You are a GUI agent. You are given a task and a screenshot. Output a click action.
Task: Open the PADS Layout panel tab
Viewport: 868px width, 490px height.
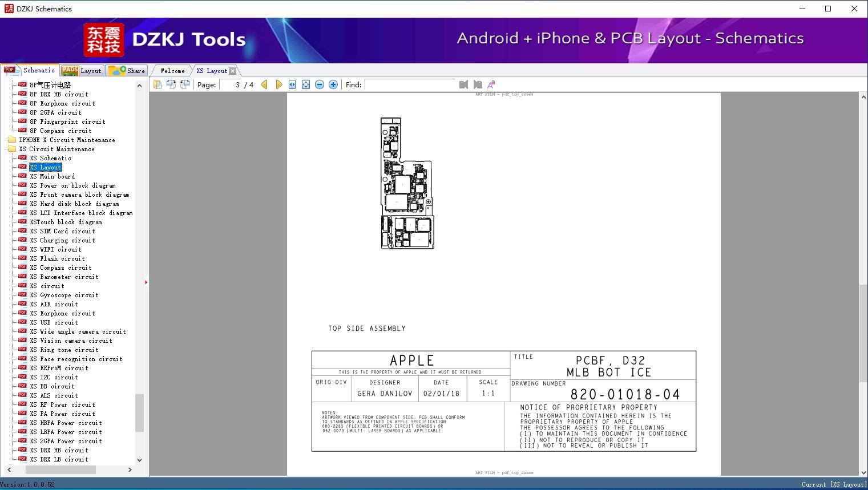point(82,71)
